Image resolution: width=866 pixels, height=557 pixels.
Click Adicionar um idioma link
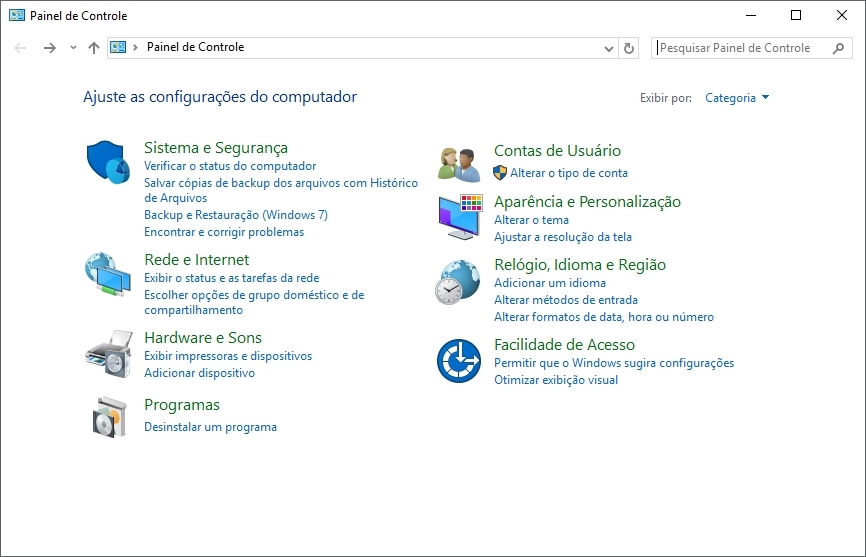click(550, 283)
